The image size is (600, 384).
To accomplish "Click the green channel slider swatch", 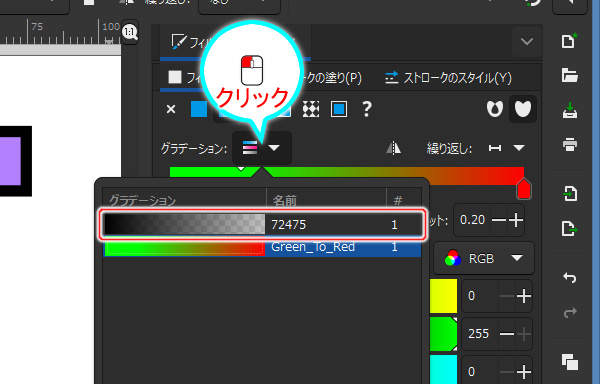I will coord(443,334).
